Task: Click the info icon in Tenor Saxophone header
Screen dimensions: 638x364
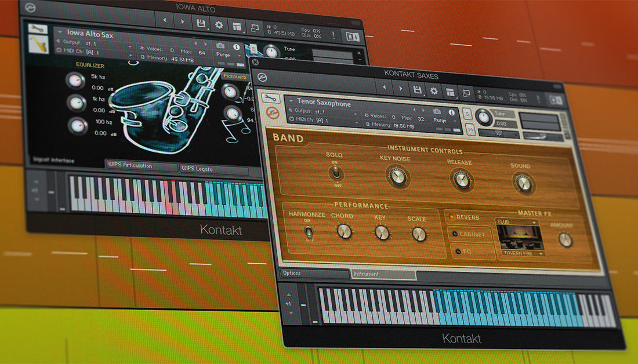Action: point(452,112)
